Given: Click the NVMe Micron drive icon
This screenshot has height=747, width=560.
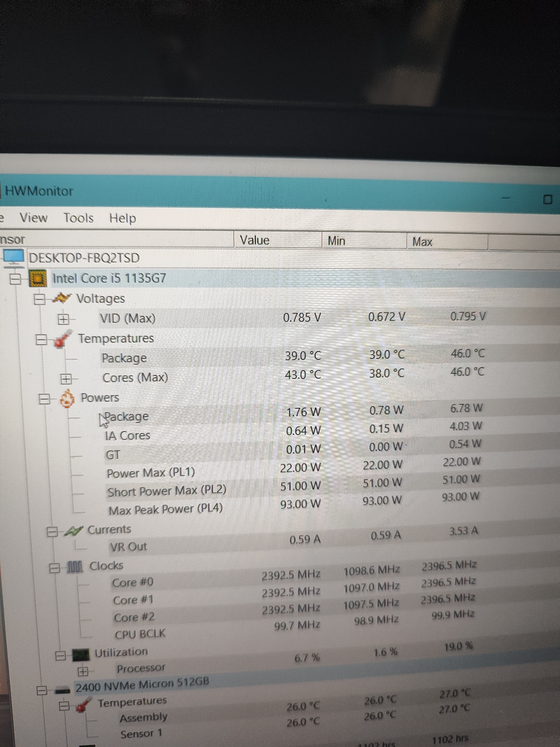Looking at the screenshot, I should tap(63, 691).
